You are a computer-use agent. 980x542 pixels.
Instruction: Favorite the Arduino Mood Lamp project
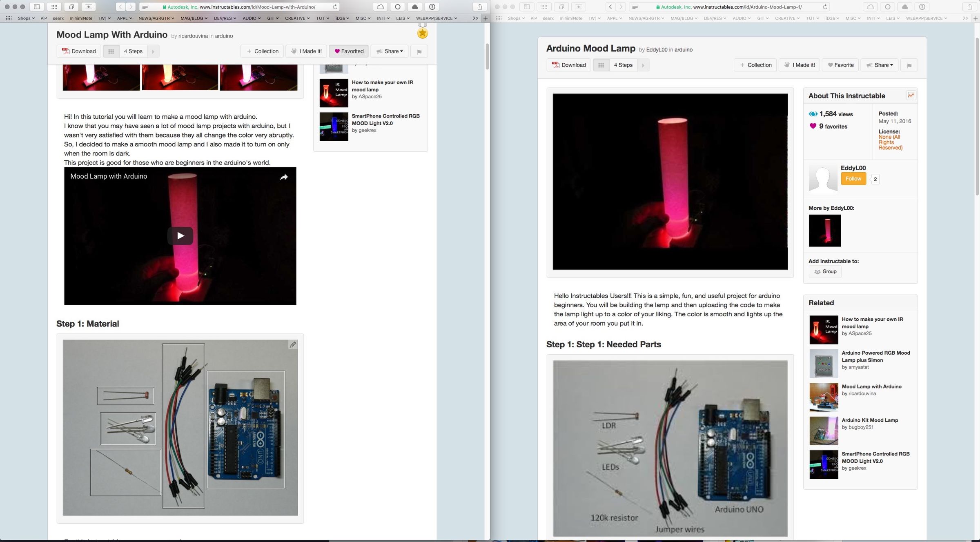(x=840, y=65)
